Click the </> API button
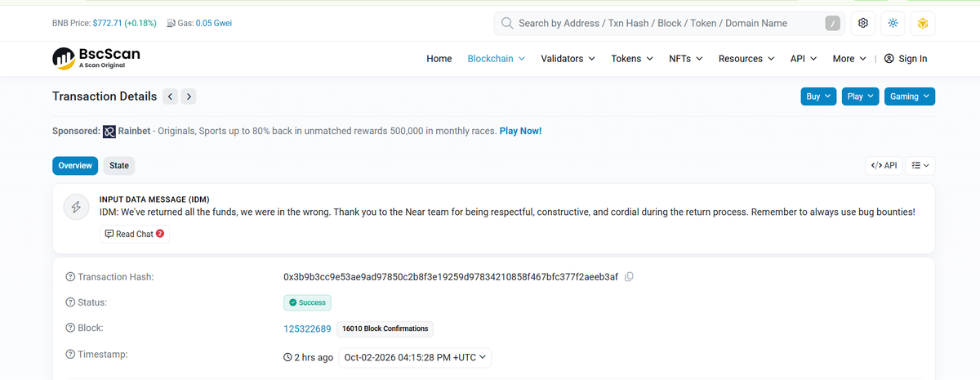Viewport: 980px width, 380px height. (884, 165)
